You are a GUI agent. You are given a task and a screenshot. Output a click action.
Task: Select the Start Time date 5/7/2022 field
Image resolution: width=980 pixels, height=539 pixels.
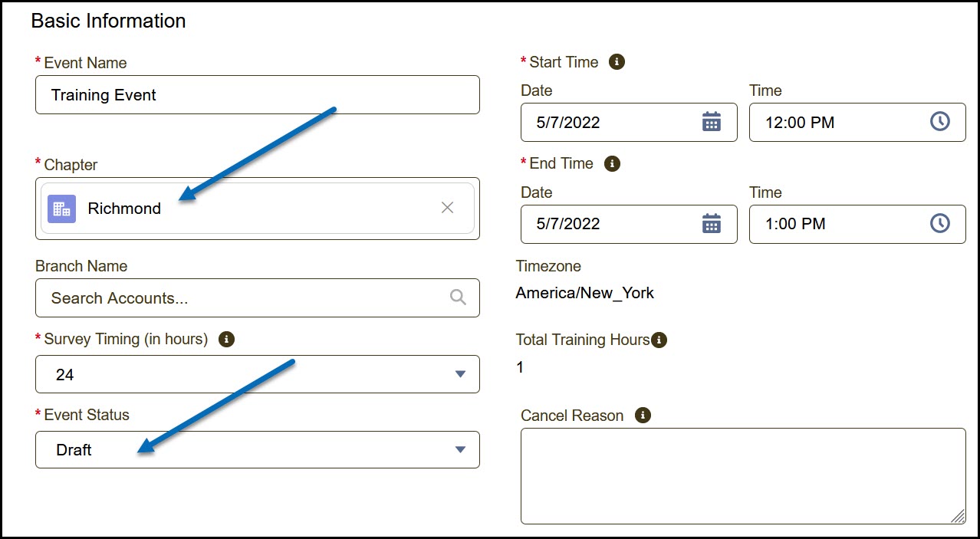click(x=629, y=123)
